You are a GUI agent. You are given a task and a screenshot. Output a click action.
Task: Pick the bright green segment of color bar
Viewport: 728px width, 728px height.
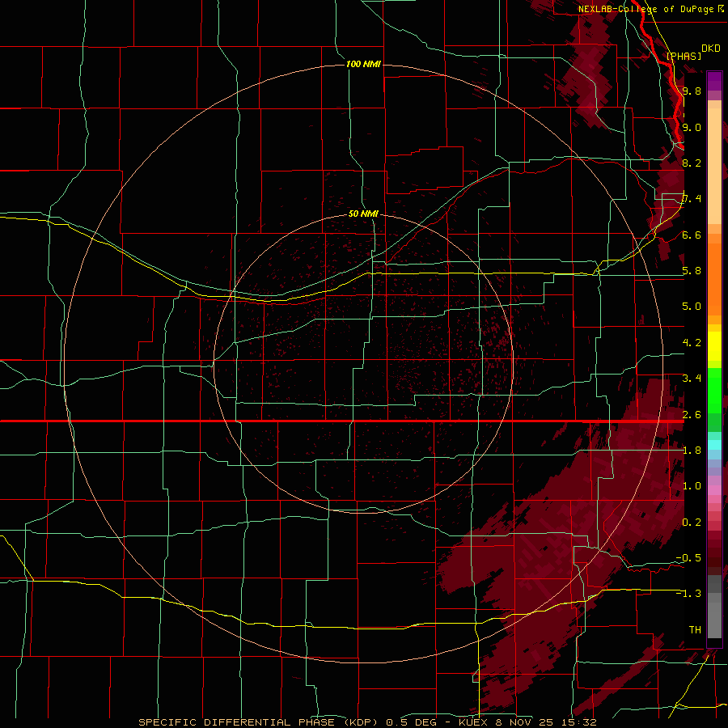(x=714, y=391)
